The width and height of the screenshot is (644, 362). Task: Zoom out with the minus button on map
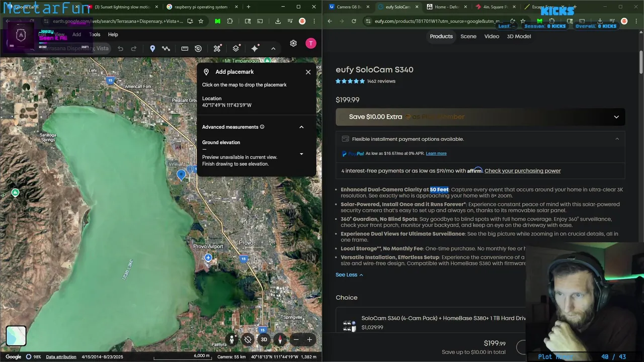(296, 339)
